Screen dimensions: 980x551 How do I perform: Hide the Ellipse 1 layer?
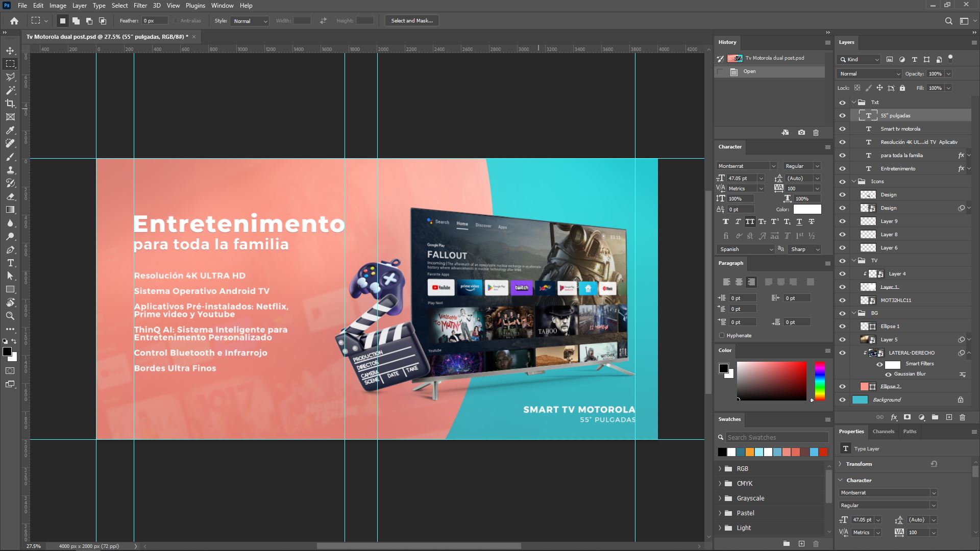(x=842, y=327)
